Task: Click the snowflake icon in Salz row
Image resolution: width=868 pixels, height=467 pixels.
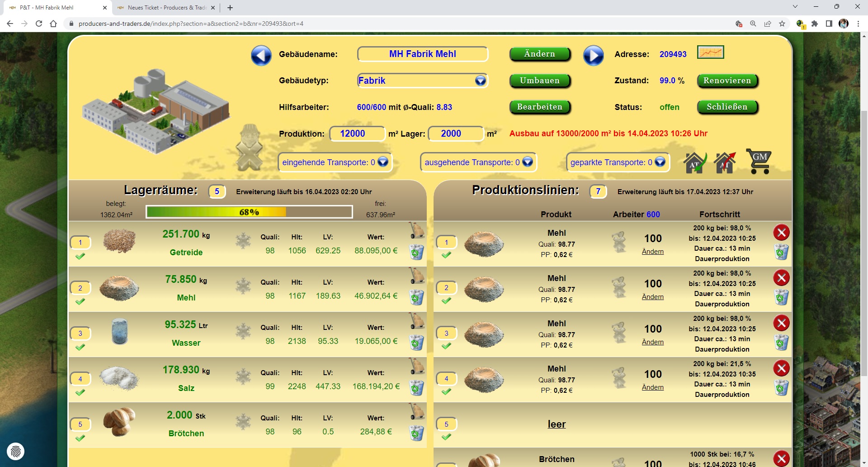Action: tap(243, 376)
